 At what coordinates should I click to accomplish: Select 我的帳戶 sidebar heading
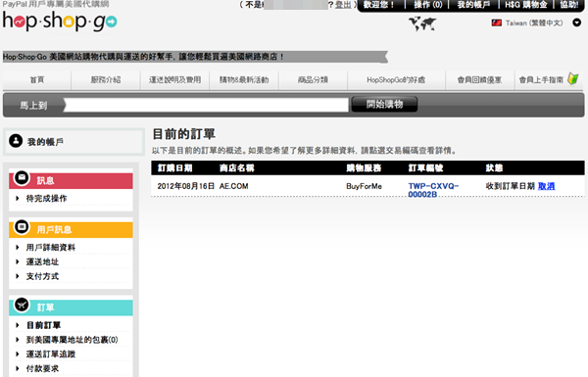[x=45, y=142]
